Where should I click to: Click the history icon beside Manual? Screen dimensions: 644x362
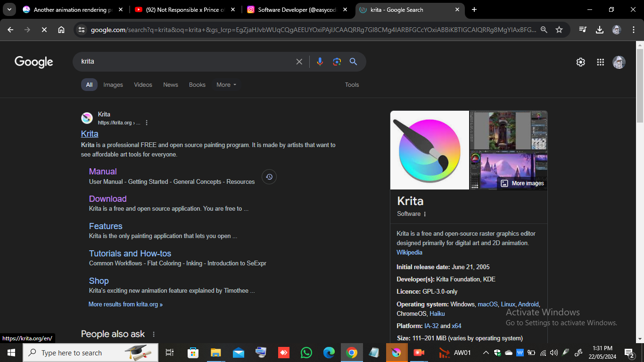(x=269, y=177)
